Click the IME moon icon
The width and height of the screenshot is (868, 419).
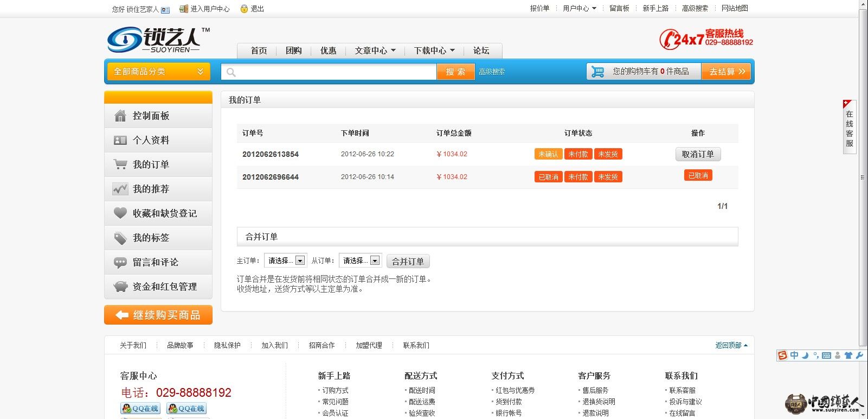(x=806, y=355)
